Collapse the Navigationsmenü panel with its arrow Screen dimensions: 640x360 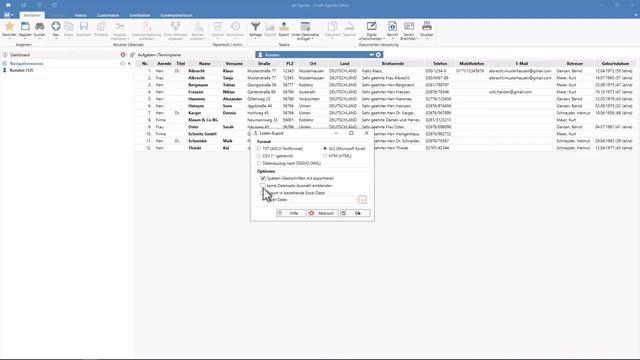129,64
